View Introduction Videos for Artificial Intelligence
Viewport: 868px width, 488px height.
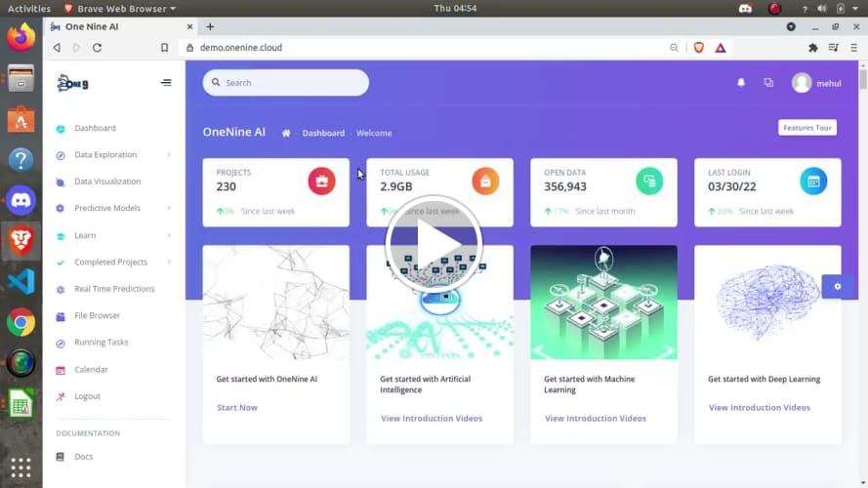(432, 419)
